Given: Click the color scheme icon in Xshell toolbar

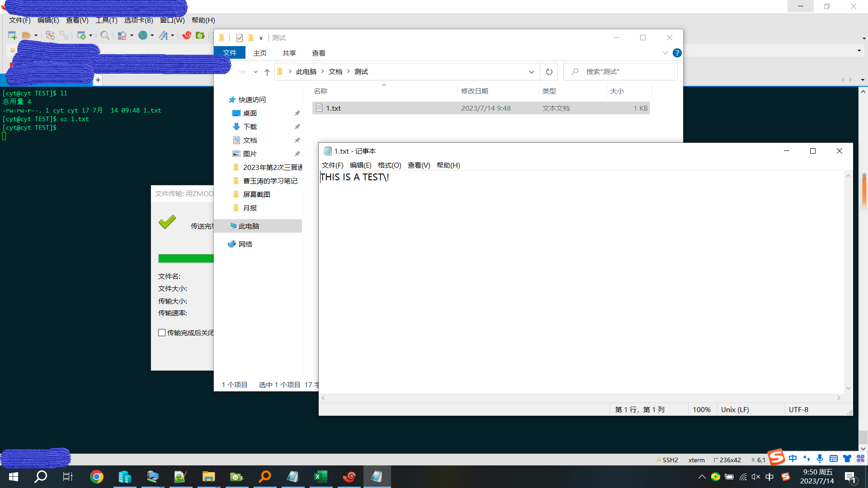Looking at the screenshot, I should pyautogui.click(x=122, y=35).
